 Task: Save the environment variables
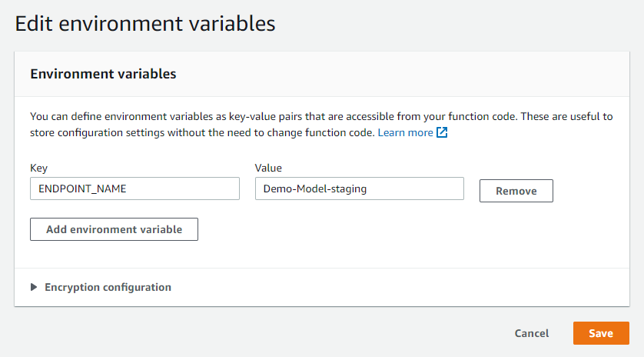click(x=601, y=333)
